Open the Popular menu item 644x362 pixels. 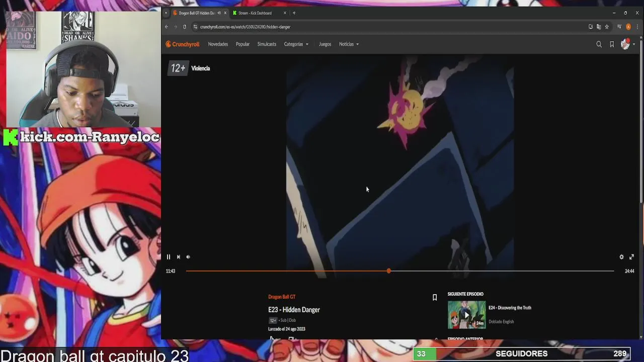[x=243, y=44]
